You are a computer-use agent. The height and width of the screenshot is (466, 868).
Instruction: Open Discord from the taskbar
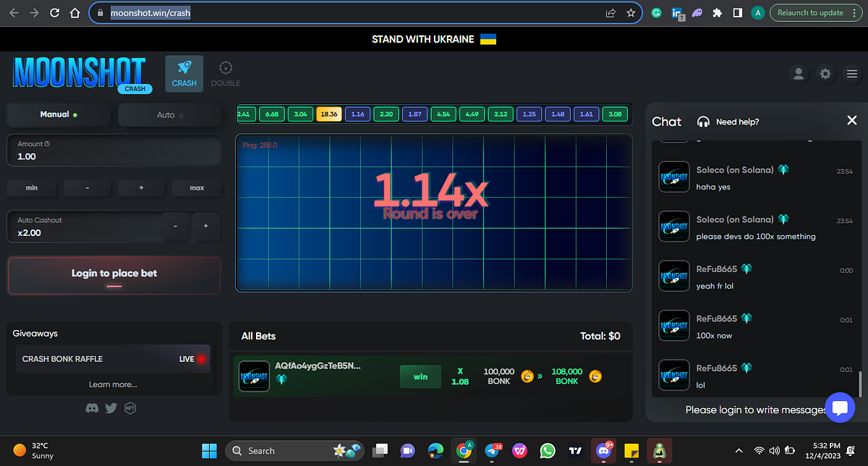(603, 450)
